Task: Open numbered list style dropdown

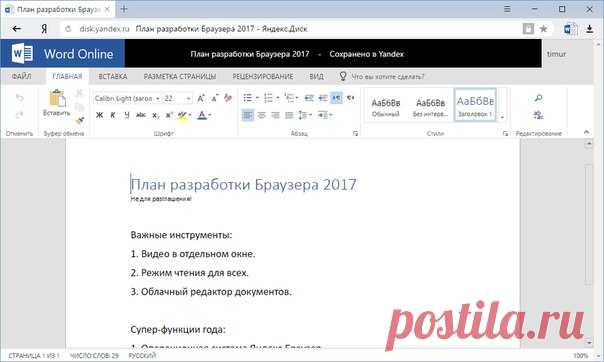Action: point(278,99)
